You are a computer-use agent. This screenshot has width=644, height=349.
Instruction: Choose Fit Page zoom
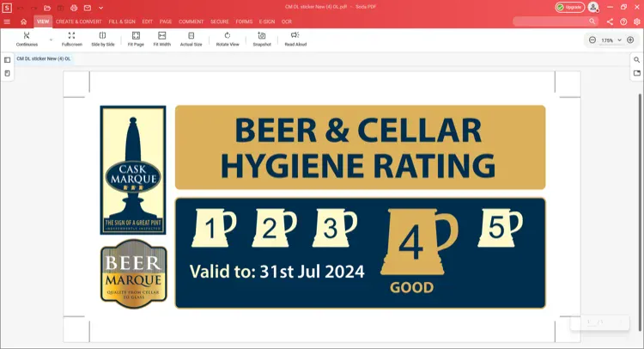(136, 39)
